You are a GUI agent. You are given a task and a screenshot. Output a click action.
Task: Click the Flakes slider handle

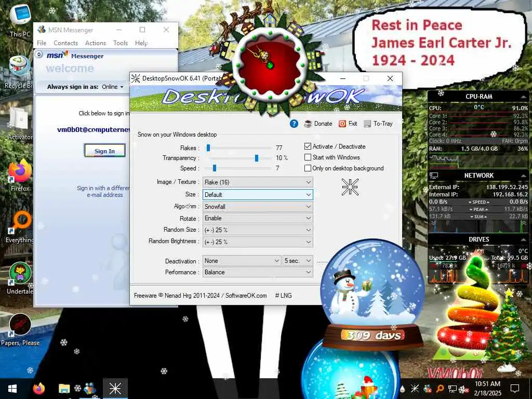click(208, 148)
